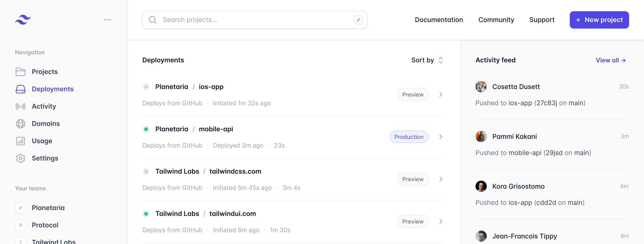Screen dimensions: 644x244
Task: Click the Domains globe icon
Action: [20, 124]
